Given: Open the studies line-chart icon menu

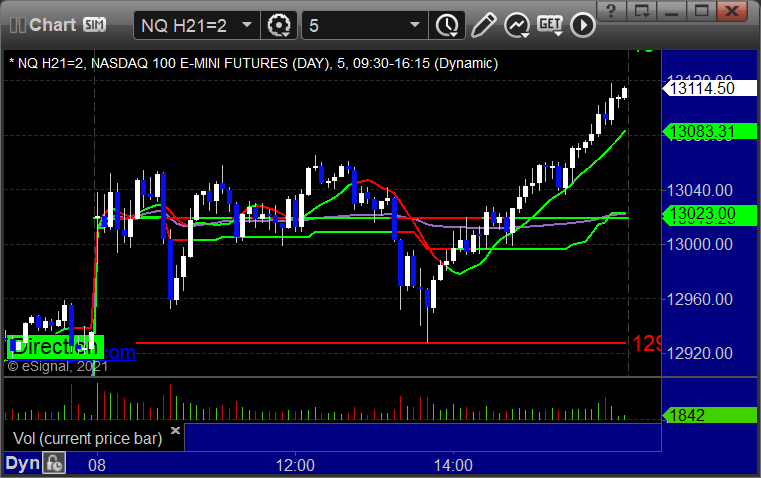Looking at the screenshot, I should (x=516, y=25).
